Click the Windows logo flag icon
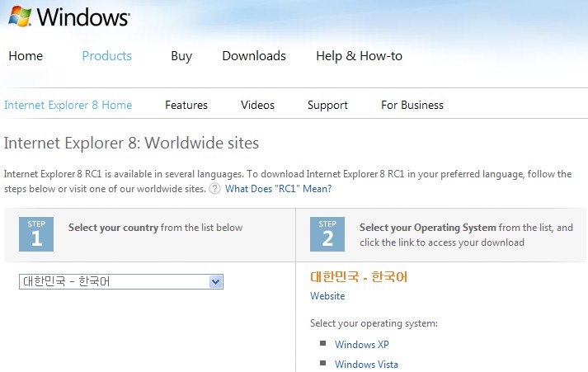 (20, 16)
